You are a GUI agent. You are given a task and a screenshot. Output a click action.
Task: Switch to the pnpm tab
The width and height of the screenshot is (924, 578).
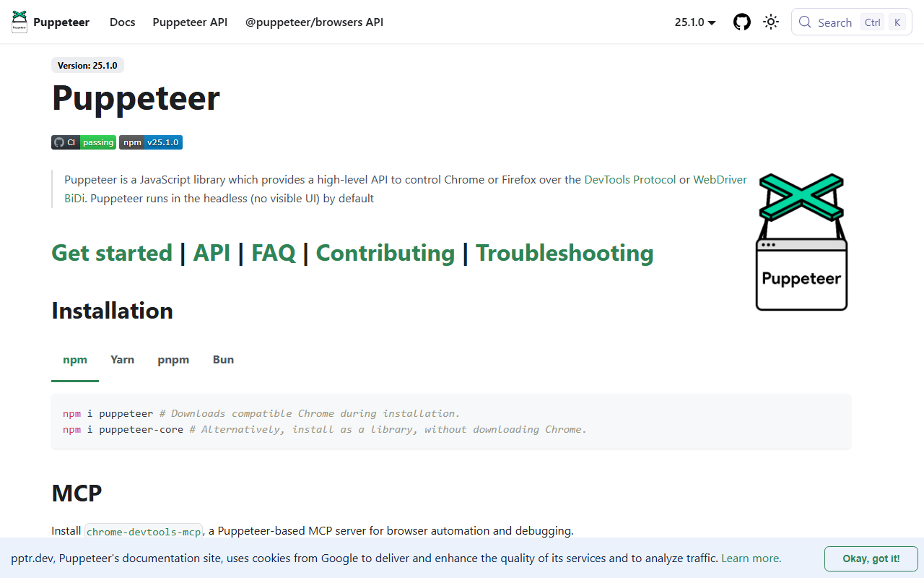[173, 360]
